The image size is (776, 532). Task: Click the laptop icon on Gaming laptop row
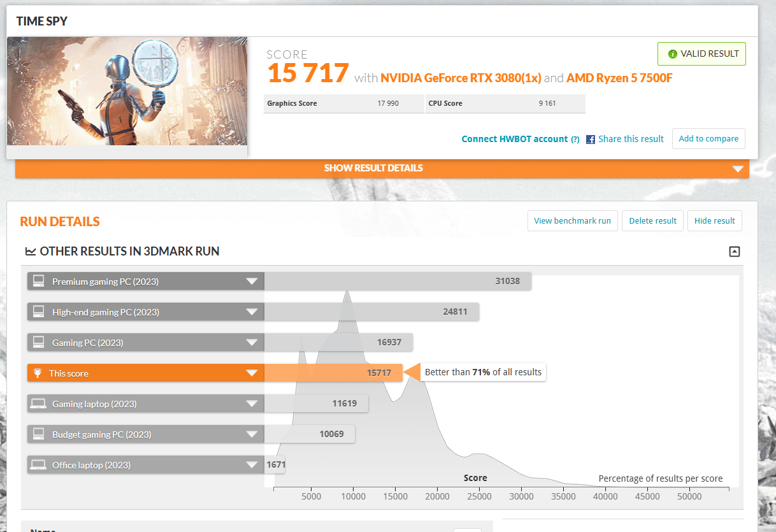pos(38,403)
